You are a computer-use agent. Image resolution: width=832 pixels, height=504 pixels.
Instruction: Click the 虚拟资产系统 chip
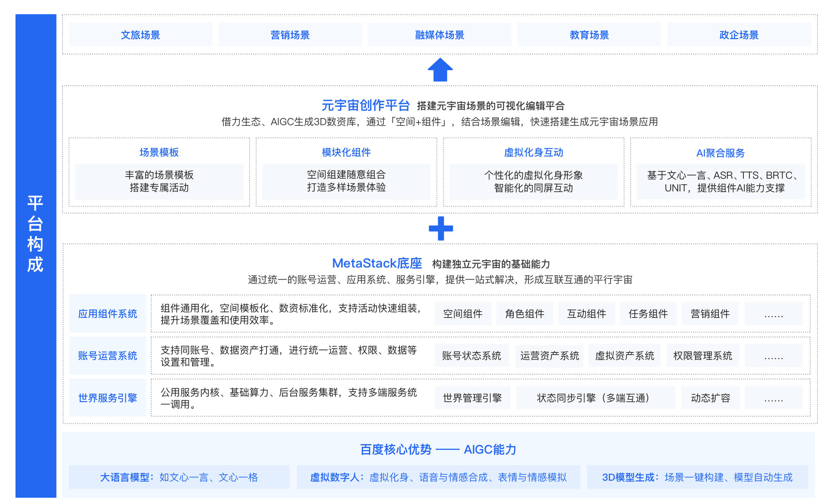(624, 356)
